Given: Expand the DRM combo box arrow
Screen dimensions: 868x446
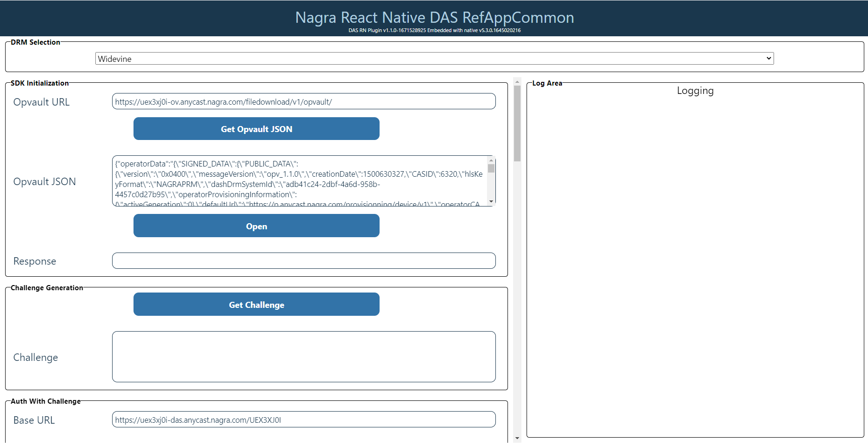Looking at the screenshot, I should coord(768,58).
